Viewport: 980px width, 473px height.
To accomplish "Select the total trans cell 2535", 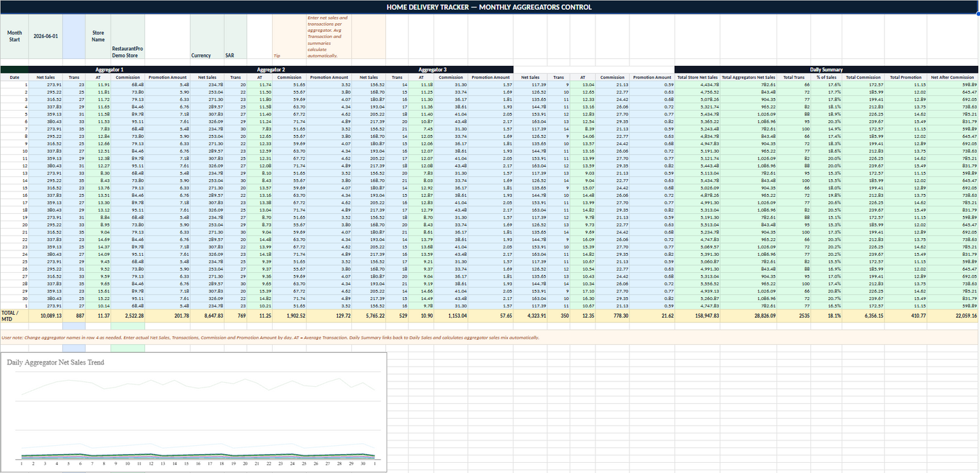I will [794, 316].
